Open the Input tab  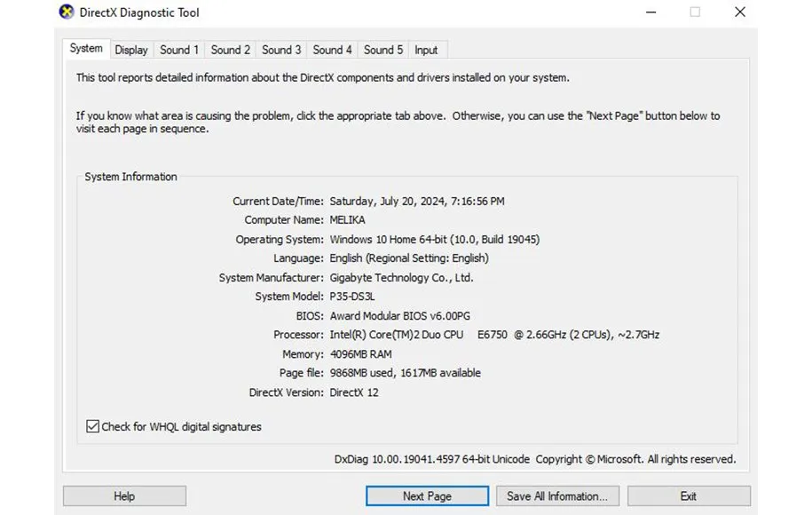(x=426, y=50)
